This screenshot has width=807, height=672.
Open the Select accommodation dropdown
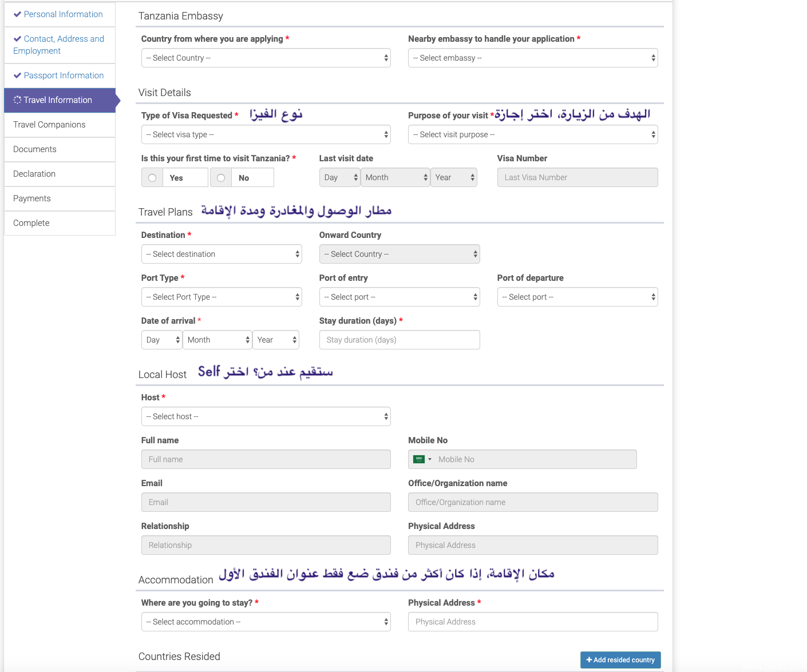coord(266,622)
